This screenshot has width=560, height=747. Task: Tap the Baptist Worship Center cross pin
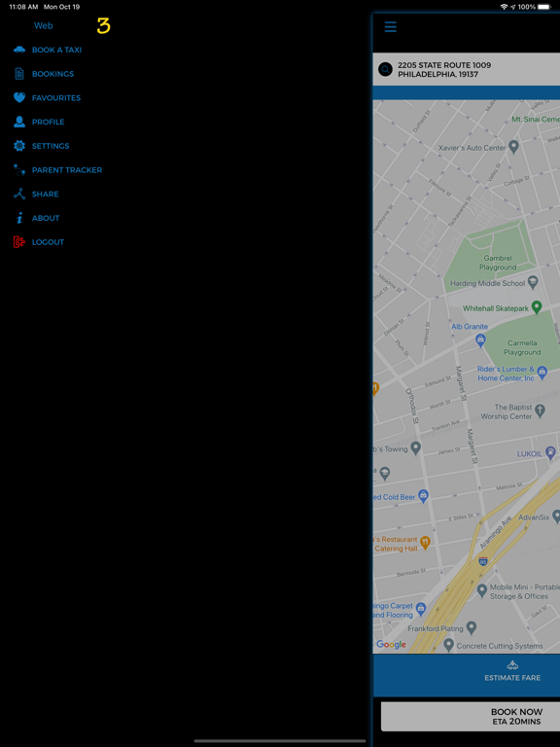point(540,409)
